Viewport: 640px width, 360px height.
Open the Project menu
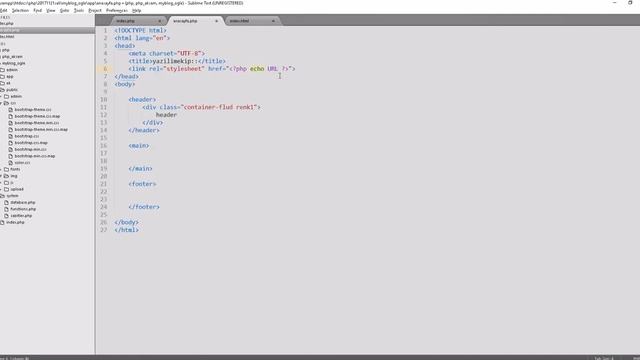[95, 10]
